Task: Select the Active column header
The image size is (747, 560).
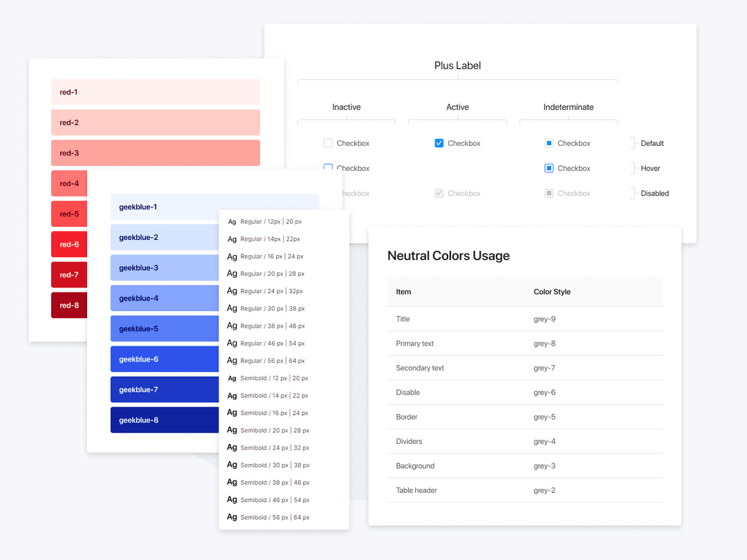Action: tap(457, 107)
